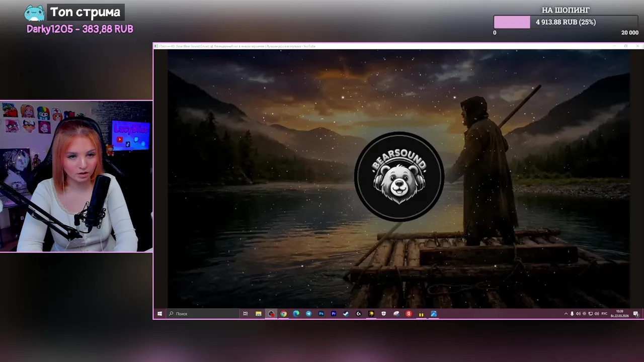Open the Windows Start menu
This screenshot has height=362, width=644.
[x=159, y=314]
